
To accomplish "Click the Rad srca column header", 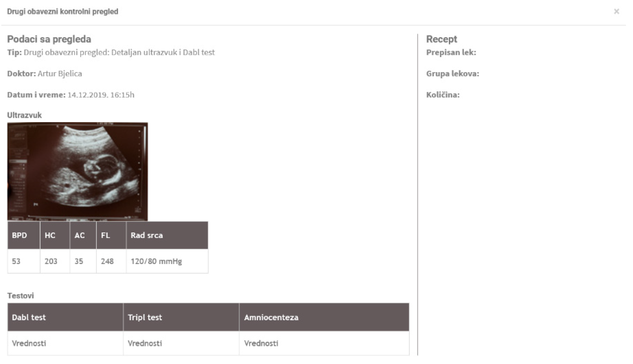I will click(147, 235).
